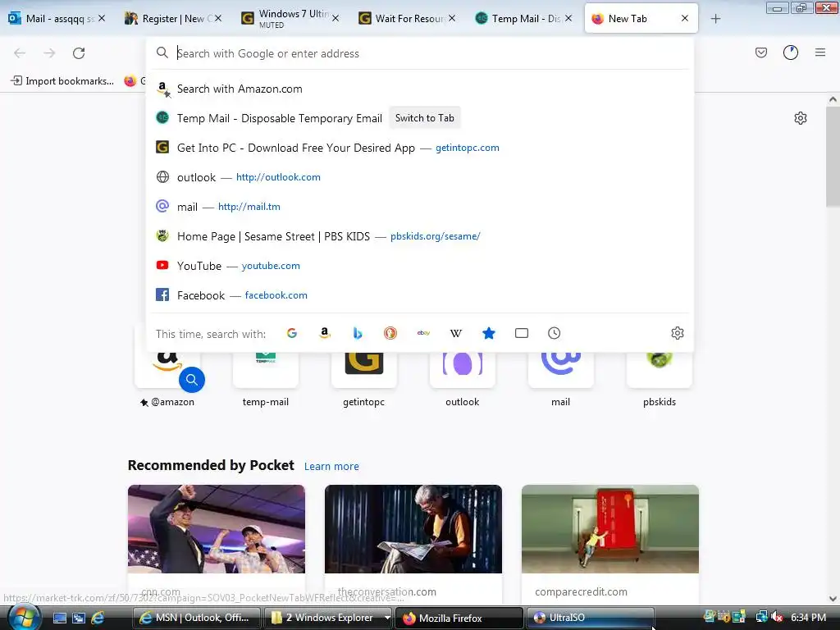Image resolution: width=840 pixels, height=630 pixels.
Task: Open the YouTube suggestion
Action: pyautogui.click(x=420, y=266)
